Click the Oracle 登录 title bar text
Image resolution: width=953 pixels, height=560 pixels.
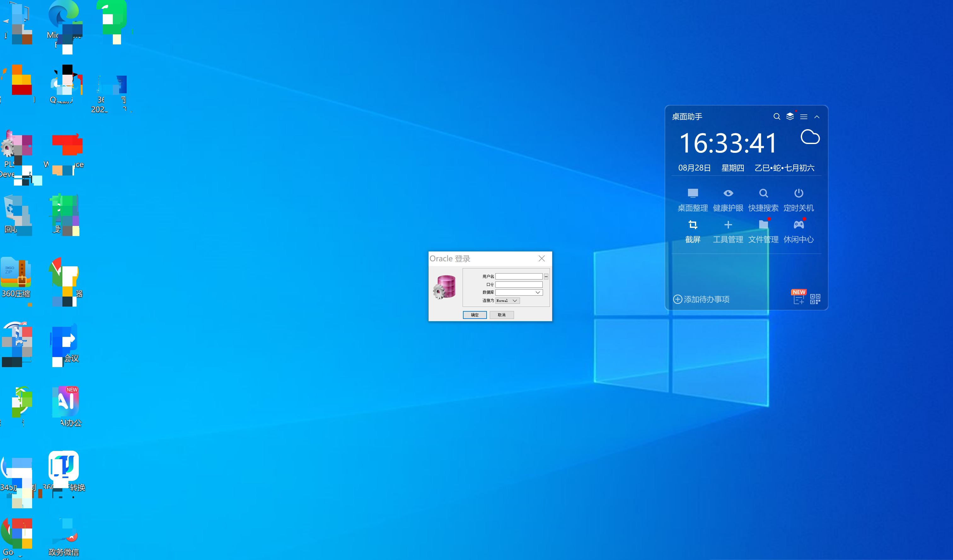pos(450,259)
